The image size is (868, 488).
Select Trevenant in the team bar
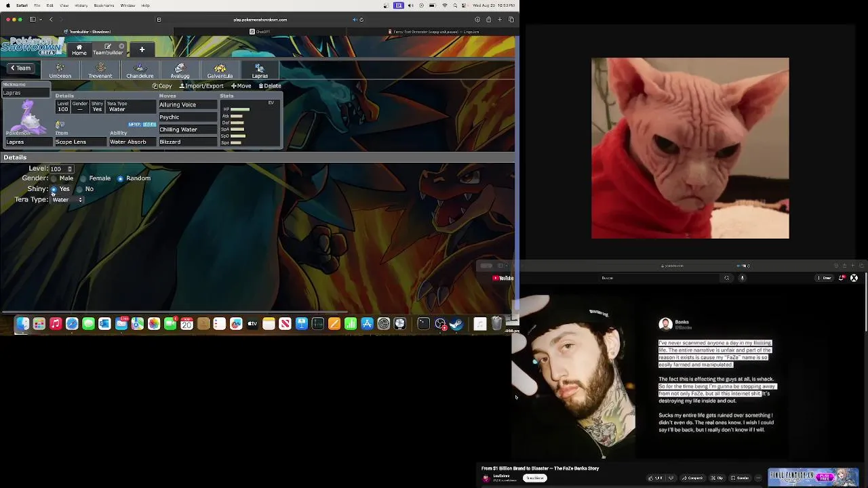point(100,70)
